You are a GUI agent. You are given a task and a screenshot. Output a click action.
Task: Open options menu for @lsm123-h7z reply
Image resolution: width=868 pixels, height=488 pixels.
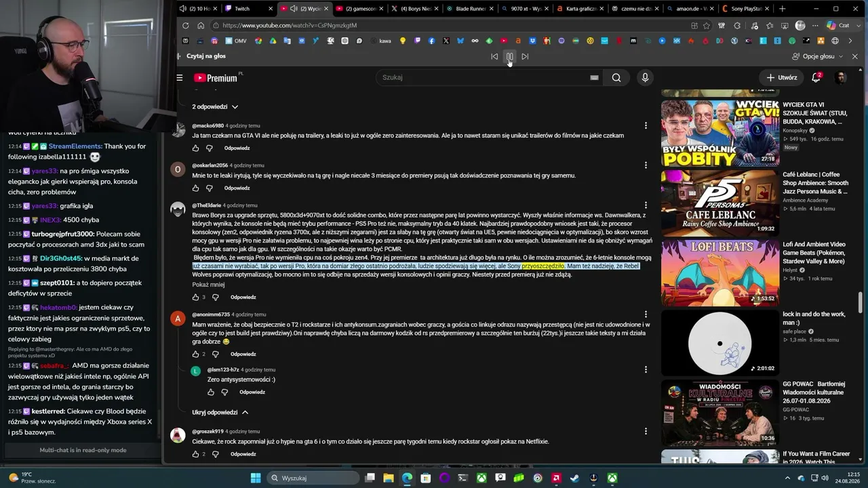[x=646, y=370]
